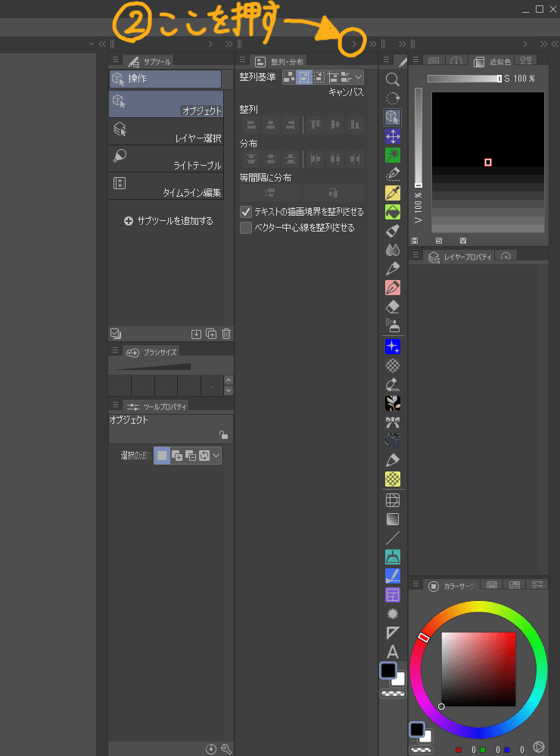Screen dimensions: 560x756
Task: Click the brush size wedge preview
Action: click(153, 367)
